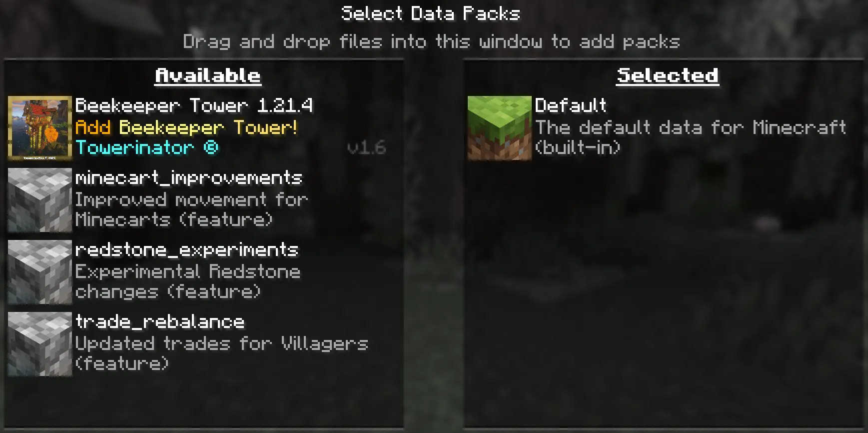Click 'Add Beekeeper Tower!' description text

click(x=186, y=127)
